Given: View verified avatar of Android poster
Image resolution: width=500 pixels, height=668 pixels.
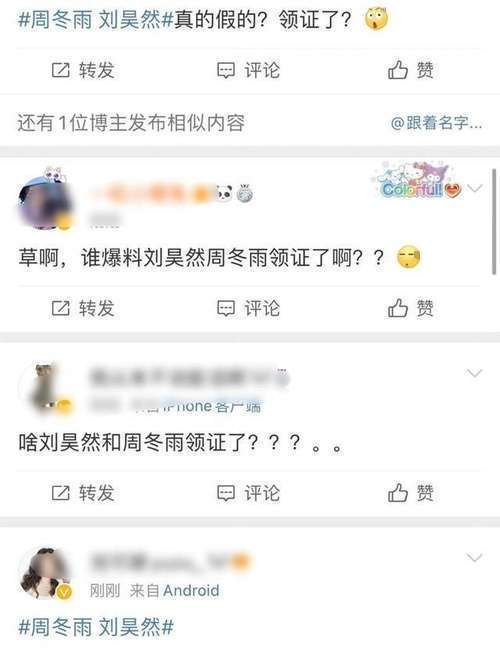Looking at the screenshot, I should point(46,573).
